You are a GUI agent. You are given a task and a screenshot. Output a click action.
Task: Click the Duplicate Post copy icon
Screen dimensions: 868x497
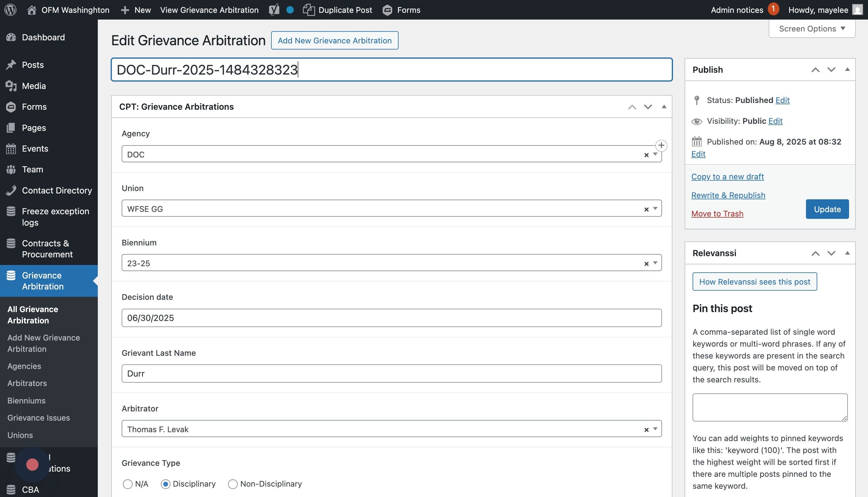click(308, 9)
